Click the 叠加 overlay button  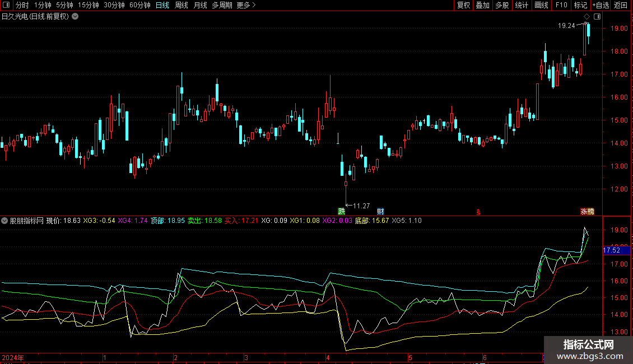pos(483,5)
